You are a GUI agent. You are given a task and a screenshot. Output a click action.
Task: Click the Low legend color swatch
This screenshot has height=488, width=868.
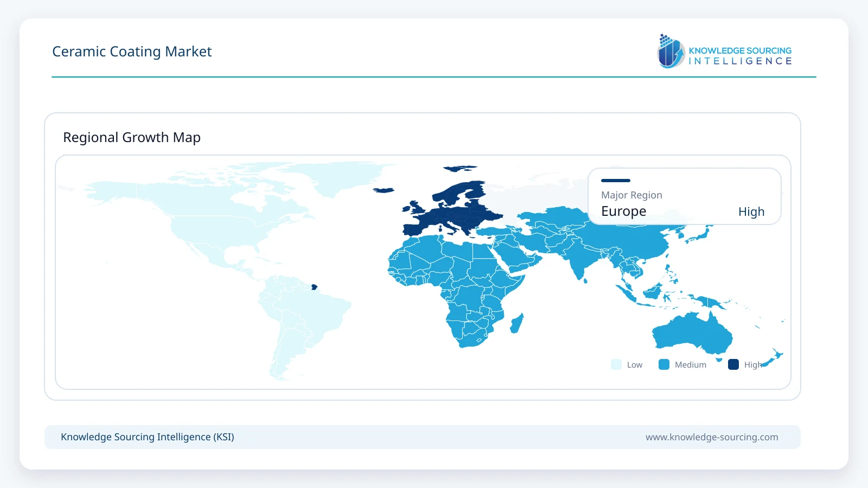(x=616, y=364)
